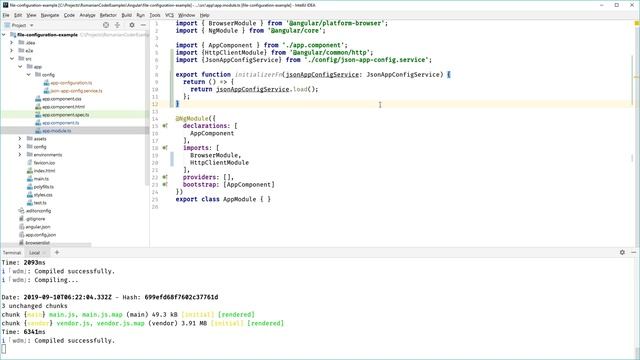Click the file icon of .gitignore
This screenshot has width=640, height=360.
[22, 219]
